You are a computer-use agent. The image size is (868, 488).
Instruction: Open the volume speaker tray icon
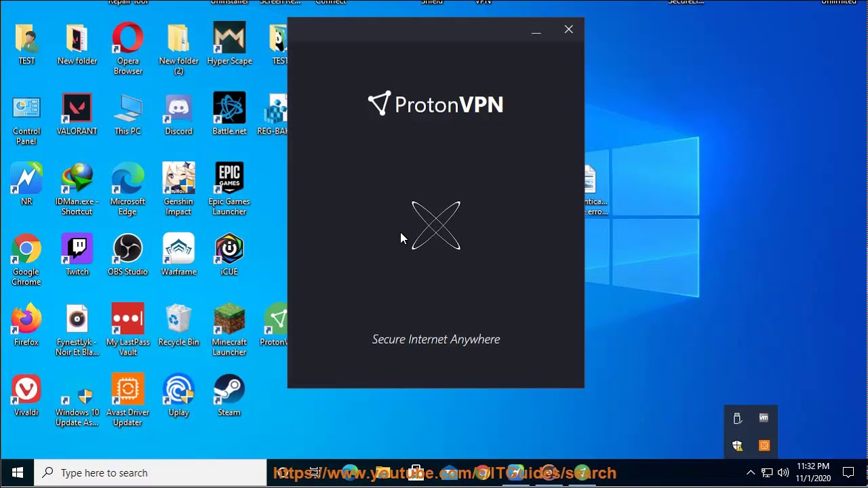[x=783, y=473]
